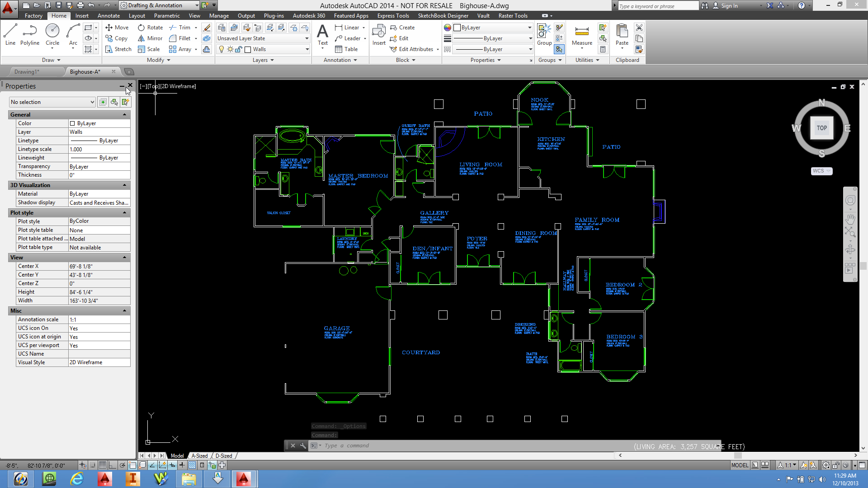Image resolution: width=868 pixels, height=488 pixels.
Task: Toggle UCS per viewport setting
Action: click(99, 345)
